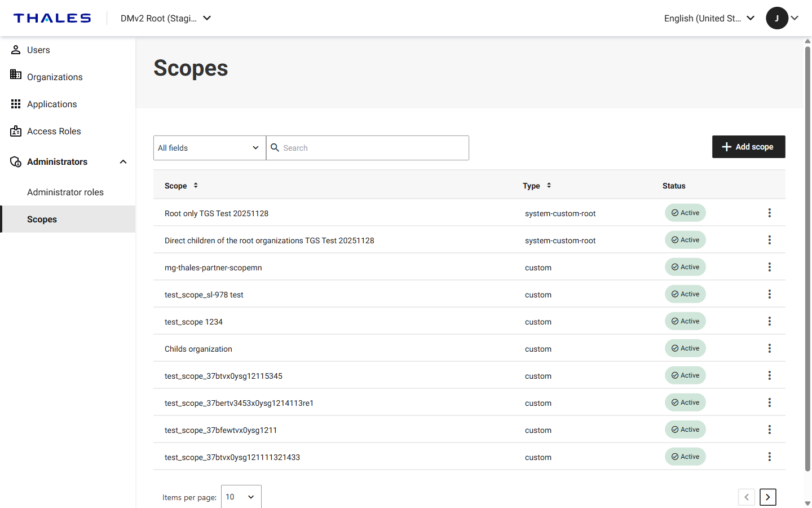Go to the next page arrow
Screen dimensions: 812x508
(768, 497)
